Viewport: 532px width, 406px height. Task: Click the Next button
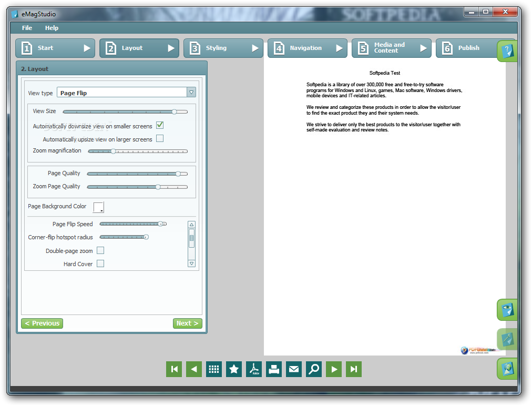click(x=188, y=323)
